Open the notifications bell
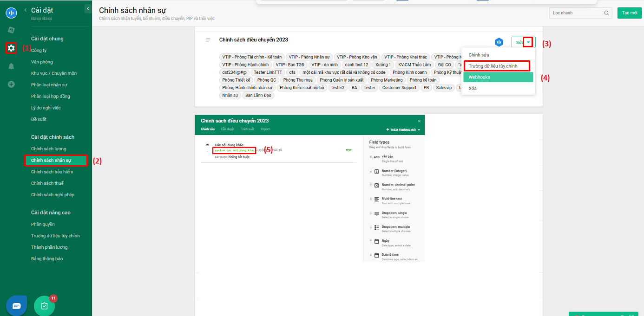Screen dimensions: 644x316 tap(11, 66)
